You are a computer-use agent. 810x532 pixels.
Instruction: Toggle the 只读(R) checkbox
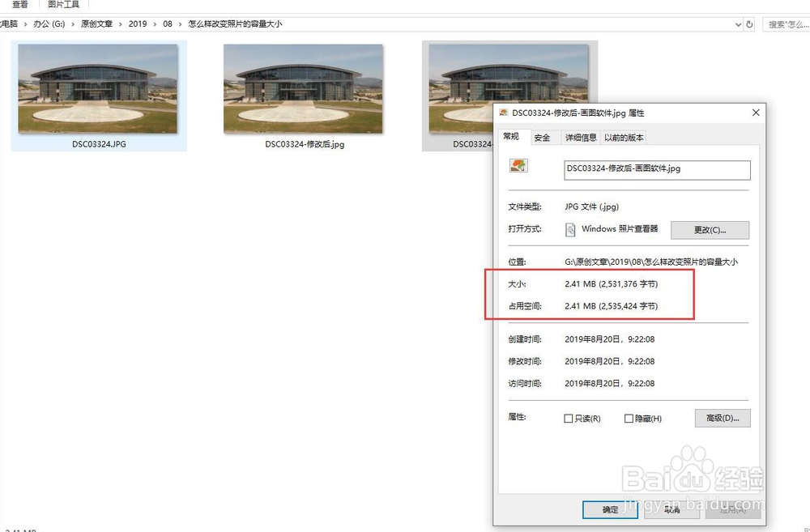click(x=569, y=419)
